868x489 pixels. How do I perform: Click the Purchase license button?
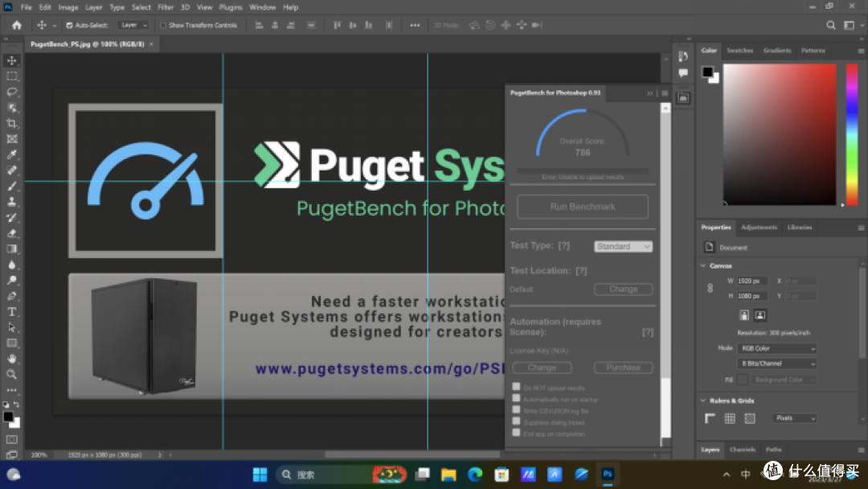(624, 368)
